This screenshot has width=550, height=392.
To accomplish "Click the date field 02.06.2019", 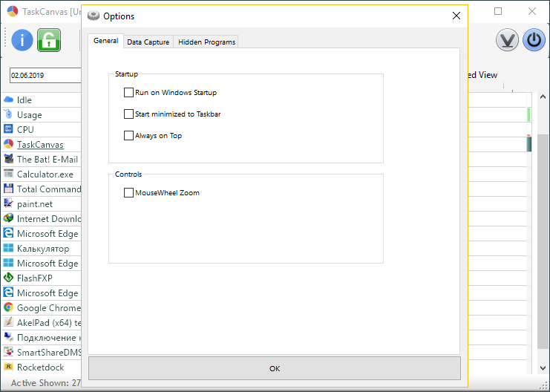I will click(45, 76).
